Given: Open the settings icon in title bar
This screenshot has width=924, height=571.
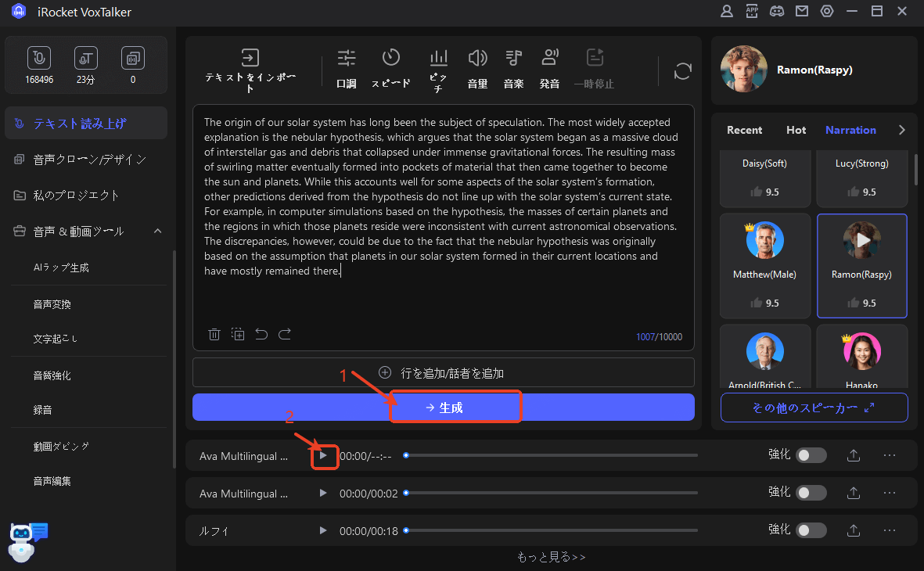Looking at the screenshot, I should pos(827,11).
